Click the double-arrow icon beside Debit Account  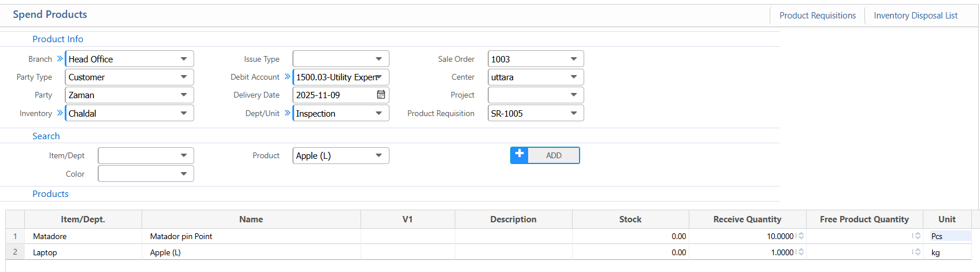click(287, 77)
